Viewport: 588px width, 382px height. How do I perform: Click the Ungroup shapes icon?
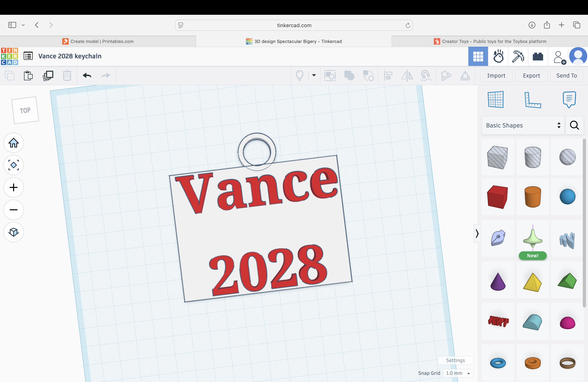pyautogui.click(x=368, y=76)
